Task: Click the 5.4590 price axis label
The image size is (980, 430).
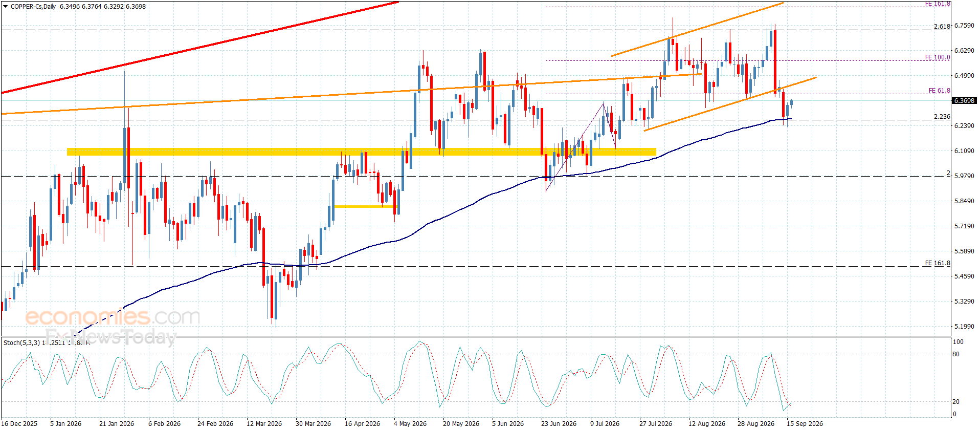Action: pyautogui.click(x=964, y=276)
